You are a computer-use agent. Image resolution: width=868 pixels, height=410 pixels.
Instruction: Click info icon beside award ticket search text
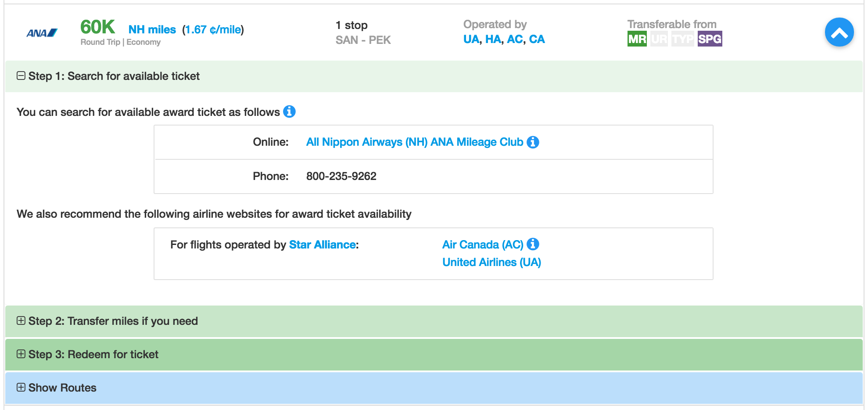[289, 111]
